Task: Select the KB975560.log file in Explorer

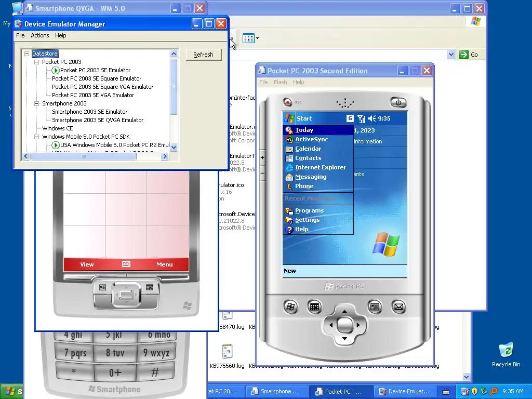Action: 227,356
